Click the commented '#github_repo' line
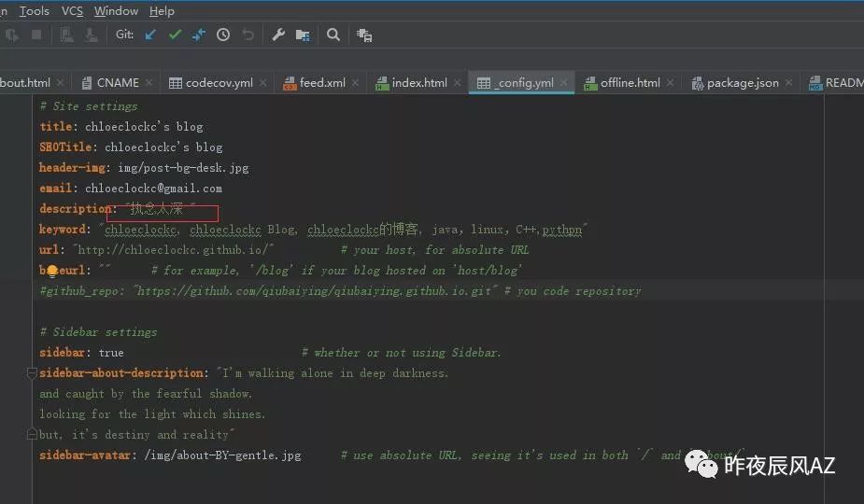The width and height of the screenshot is (864, 504). pos(340,291)
